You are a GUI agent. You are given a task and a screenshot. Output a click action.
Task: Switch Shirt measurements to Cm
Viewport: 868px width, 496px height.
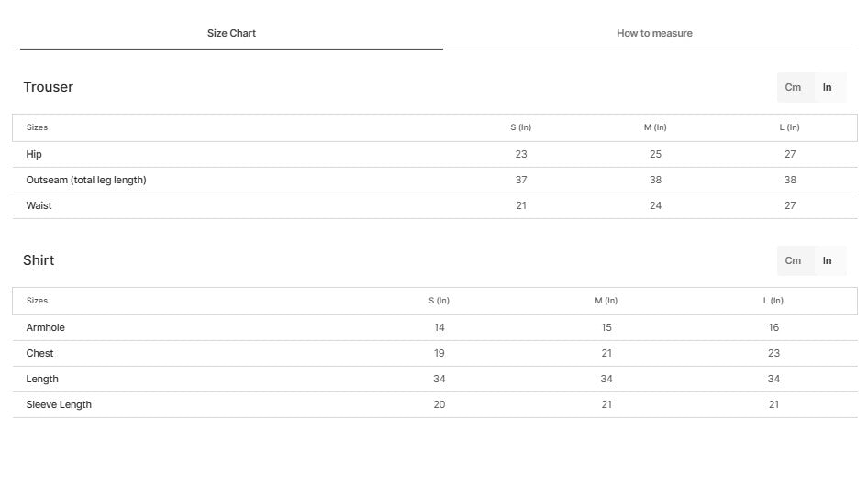pos(793,260)
